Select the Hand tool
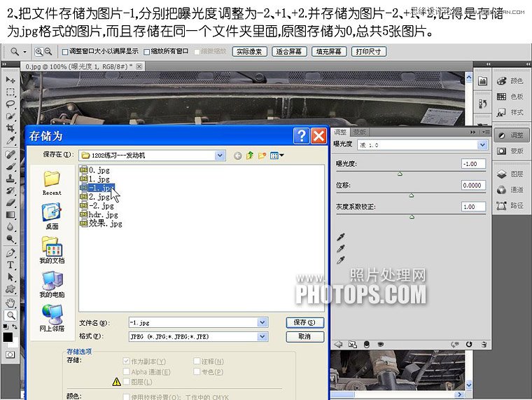 click(10, 303)
